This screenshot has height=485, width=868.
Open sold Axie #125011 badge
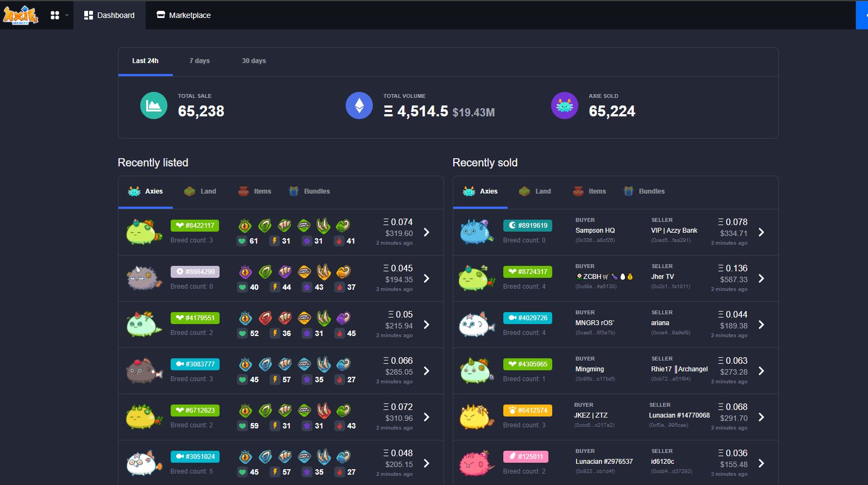click(x=526, y=457)
